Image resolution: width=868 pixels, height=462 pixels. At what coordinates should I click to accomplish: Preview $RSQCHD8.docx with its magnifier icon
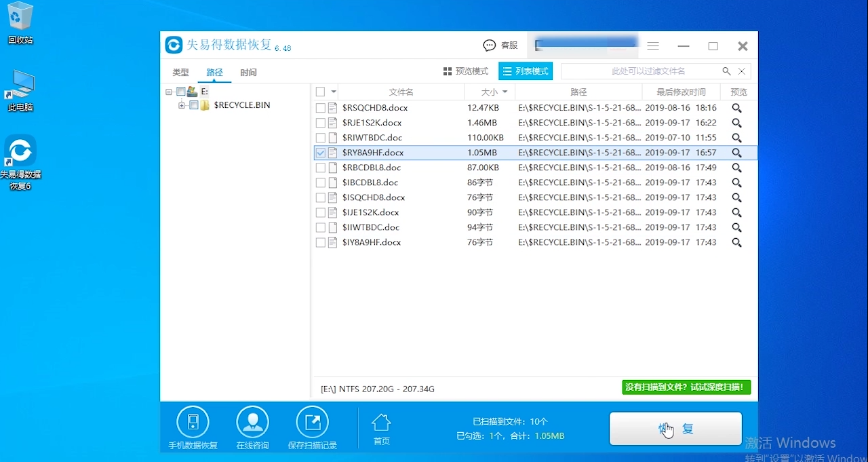(x=736, y=108)
